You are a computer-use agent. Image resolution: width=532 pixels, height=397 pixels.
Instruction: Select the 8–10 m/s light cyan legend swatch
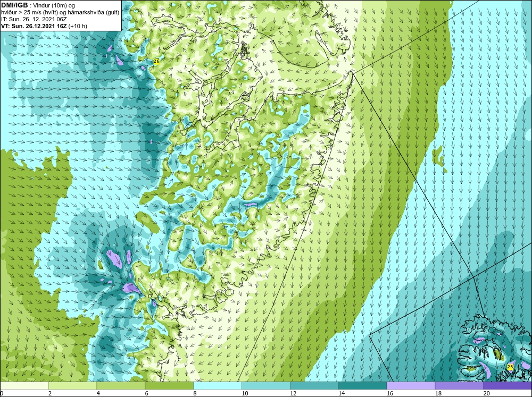pos(218,385)
